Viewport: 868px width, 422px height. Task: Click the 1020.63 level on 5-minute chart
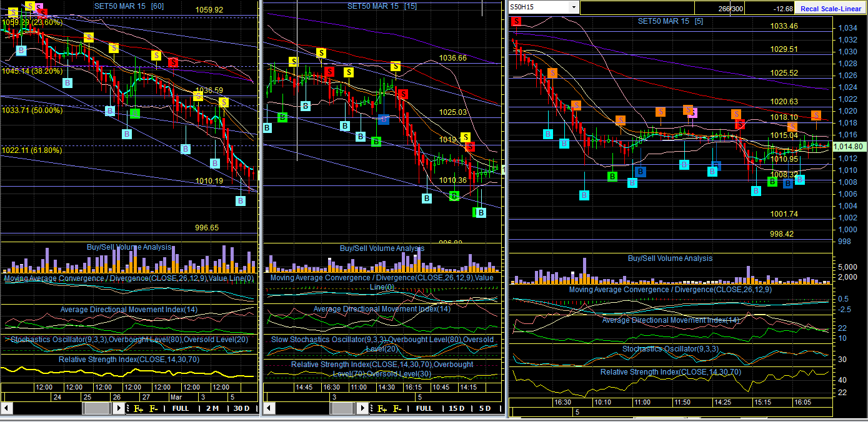point(784,102)
